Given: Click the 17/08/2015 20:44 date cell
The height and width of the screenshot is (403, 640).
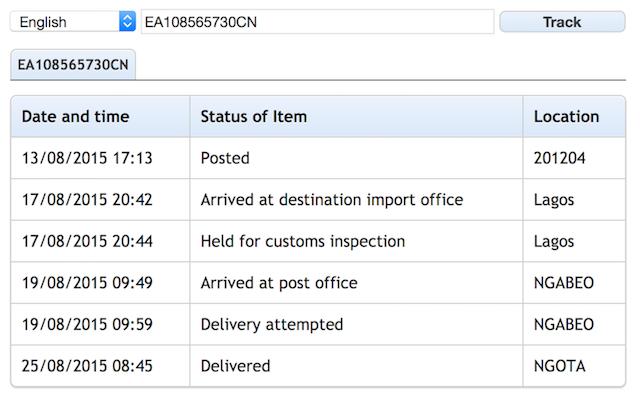Looking at the screenshot, I should (x=87, y=241).
